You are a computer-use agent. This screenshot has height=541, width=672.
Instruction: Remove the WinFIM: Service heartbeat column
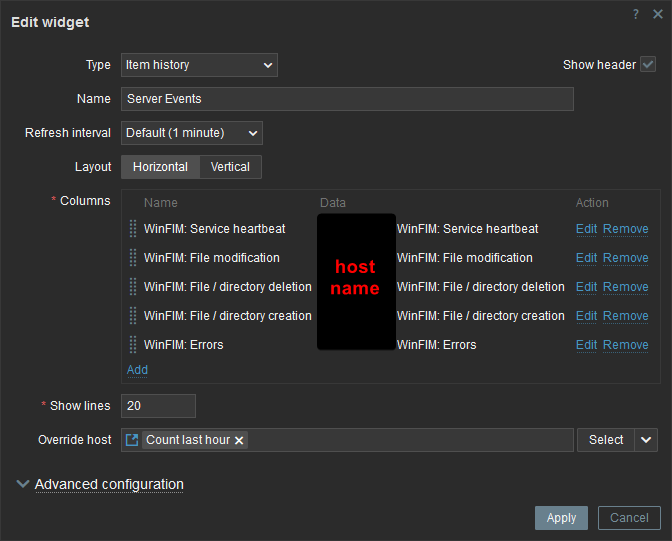(x=625, y=229)
